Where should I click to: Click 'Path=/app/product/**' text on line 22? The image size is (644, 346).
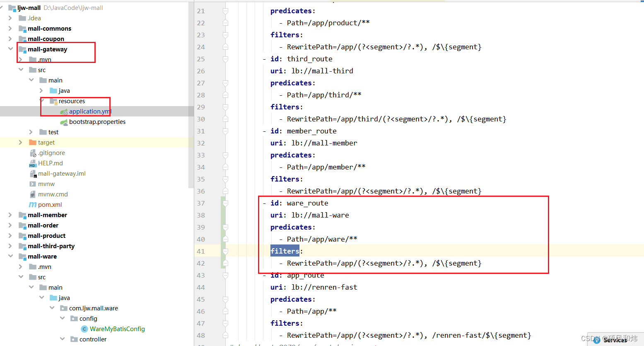328,23
